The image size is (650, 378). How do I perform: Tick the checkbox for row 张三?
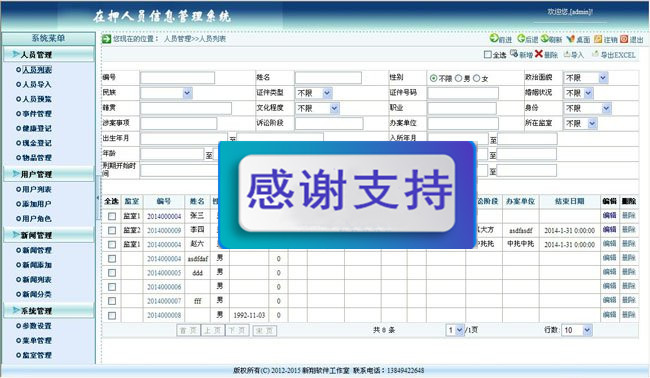tap(112, 216)
